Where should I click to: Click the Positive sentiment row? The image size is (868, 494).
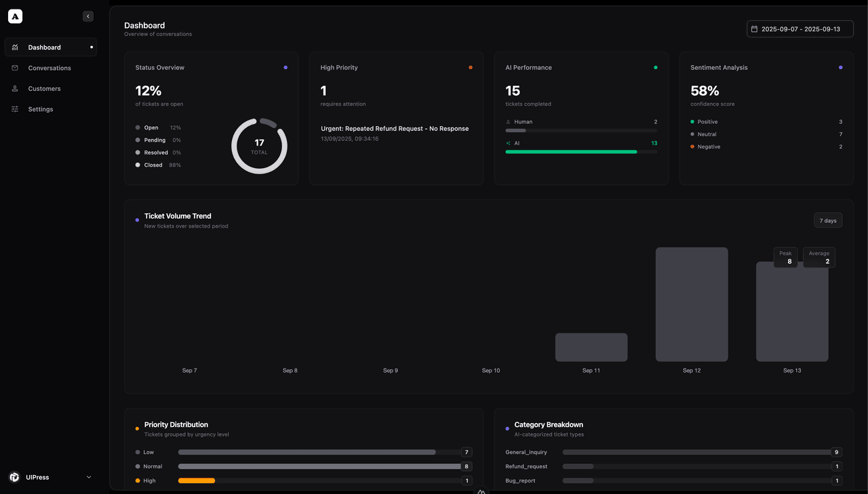(x=766, y=122)
